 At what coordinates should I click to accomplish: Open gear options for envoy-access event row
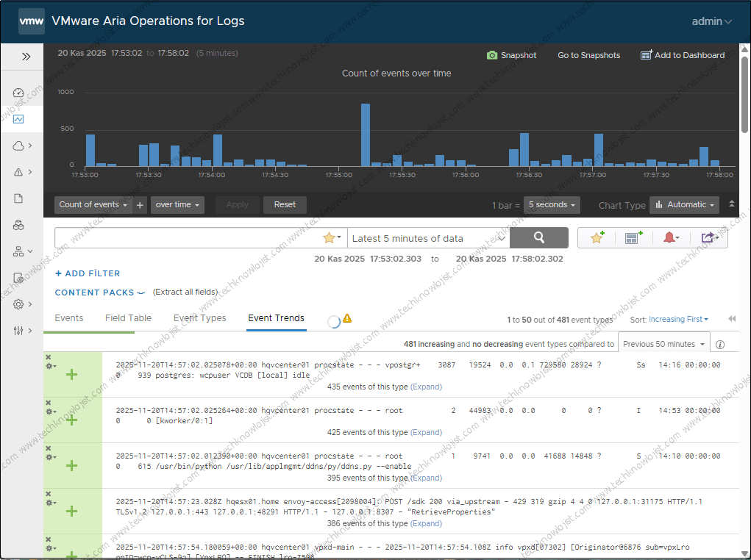point(50,503)
